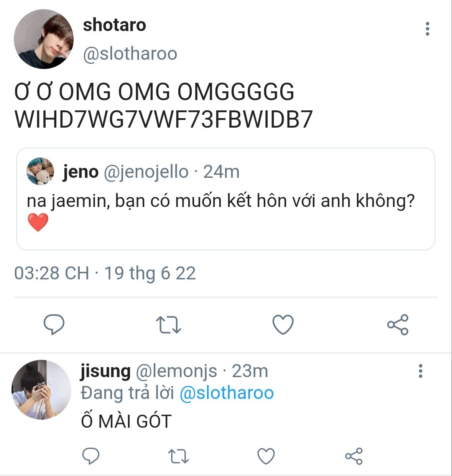Open shotaro's profile picture

click(x=43, y=39)
